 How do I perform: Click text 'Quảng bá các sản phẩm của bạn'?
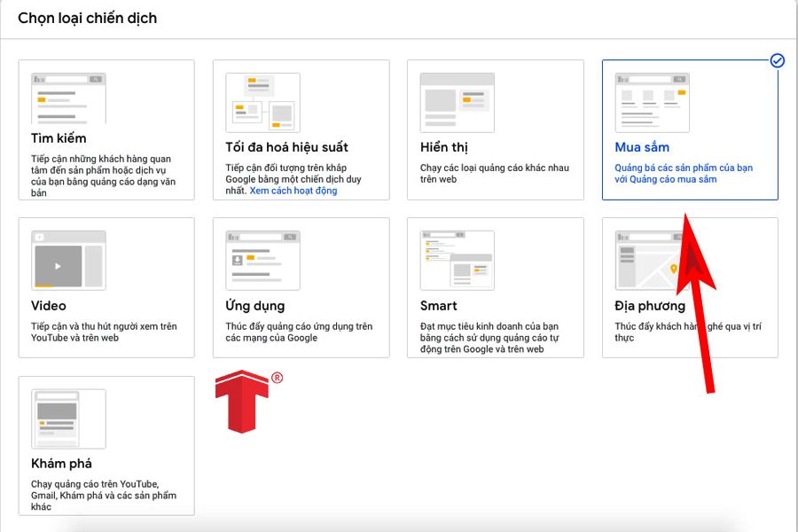point(684,168)
